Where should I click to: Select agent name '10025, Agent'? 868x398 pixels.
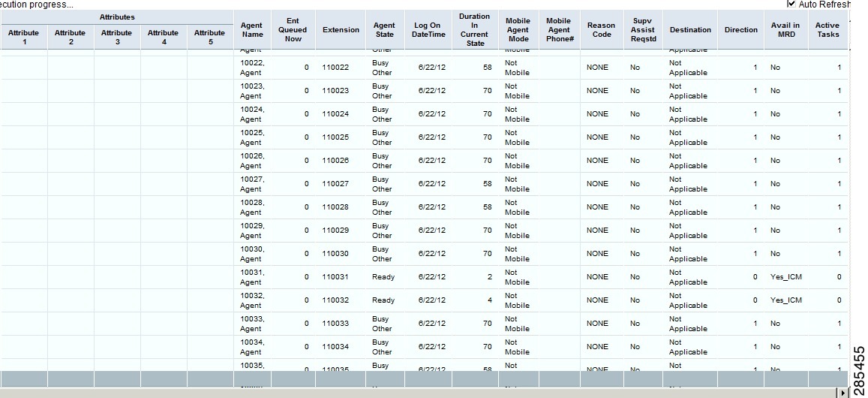click(252, 137)
